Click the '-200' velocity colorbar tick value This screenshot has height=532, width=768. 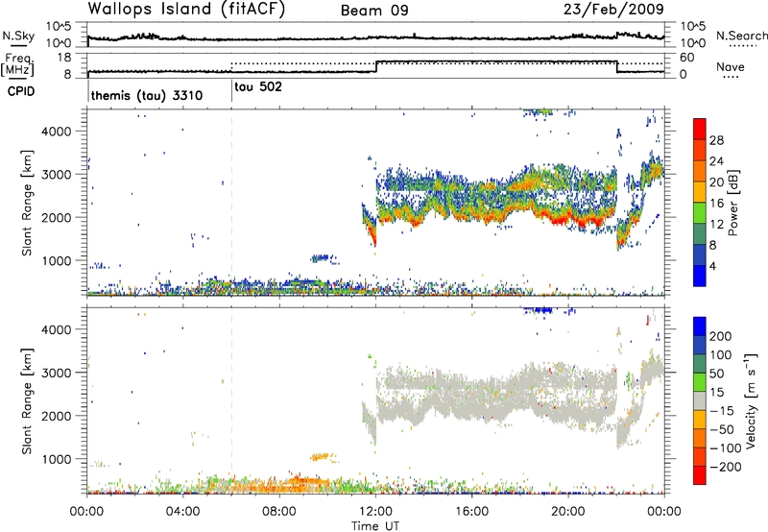tap(725, 467)
